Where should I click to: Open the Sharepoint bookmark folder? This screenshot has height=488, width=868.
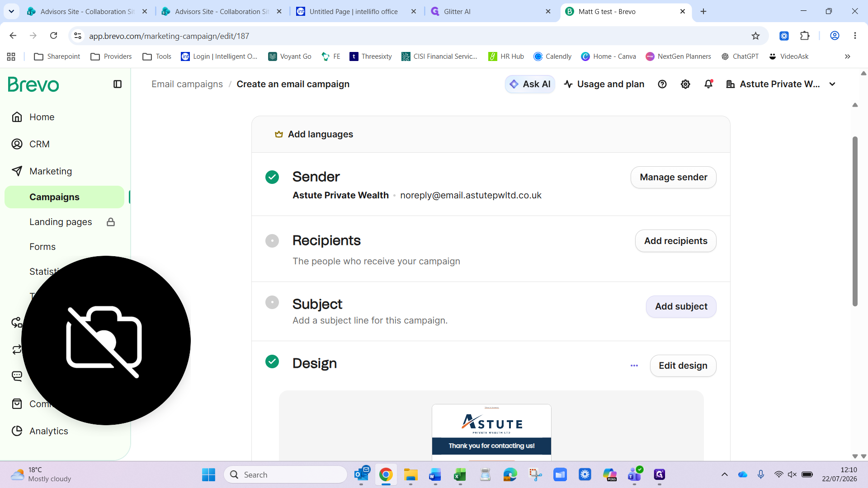click(x=57, y=56)
